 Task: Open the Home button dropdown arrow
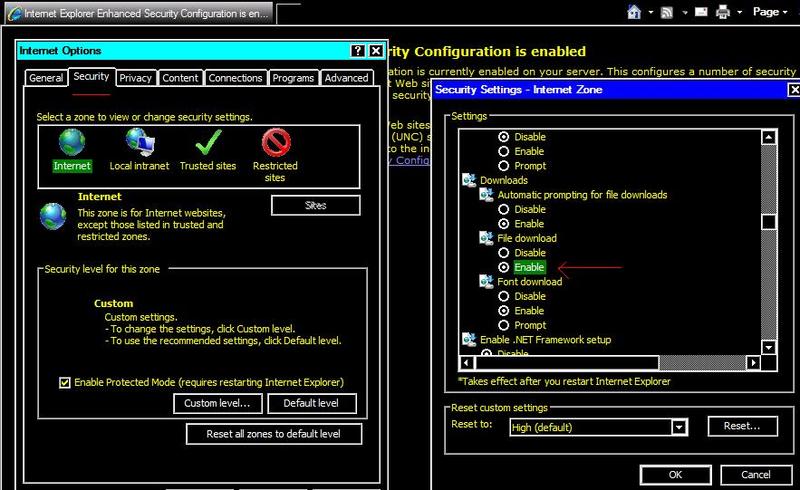click(651, 12)
